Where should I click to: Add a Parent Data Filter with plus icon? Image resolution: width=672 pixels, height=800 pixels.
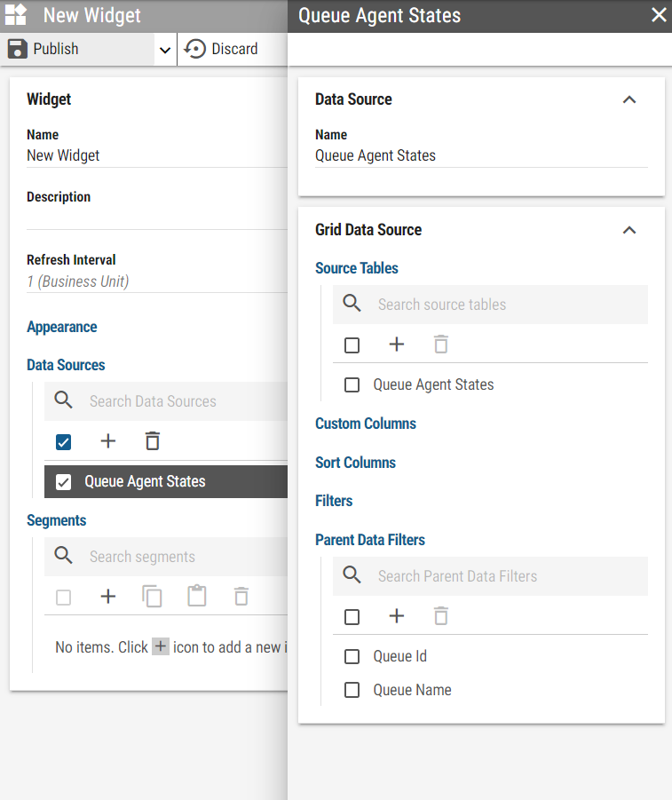coord(397,616)
